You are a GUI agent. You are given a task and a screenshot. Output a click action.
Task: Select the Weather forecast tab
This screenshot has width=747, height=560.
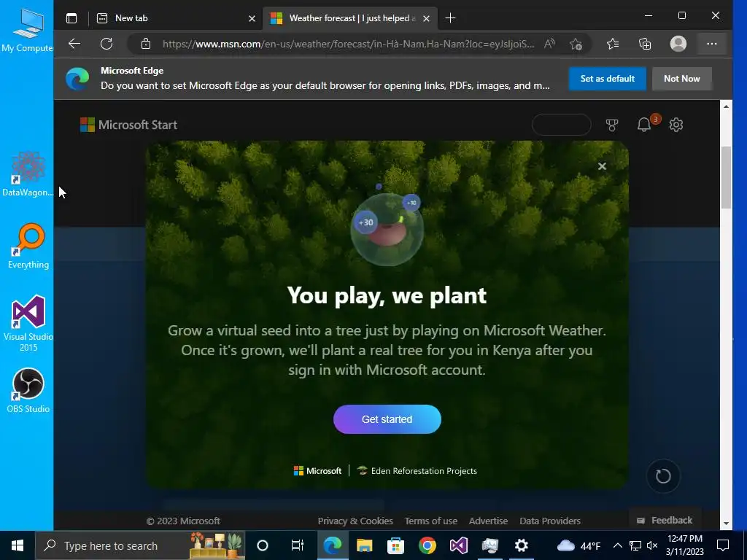coord(349,18)
